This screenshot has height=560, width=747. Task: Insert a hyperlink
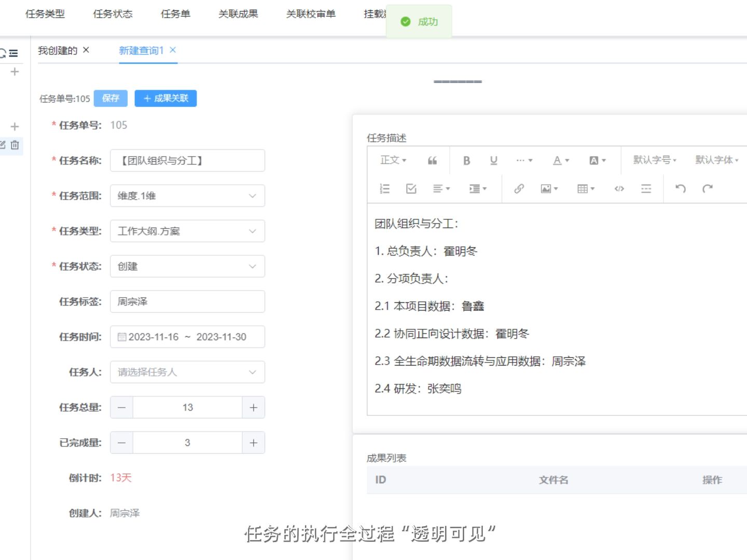[519, 189]
